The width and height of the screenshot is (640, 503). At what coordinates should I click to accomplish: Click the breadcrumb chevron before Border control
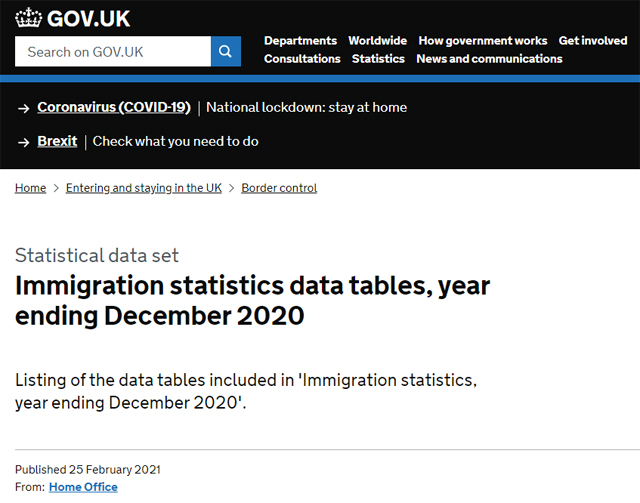tap(231, 188)
